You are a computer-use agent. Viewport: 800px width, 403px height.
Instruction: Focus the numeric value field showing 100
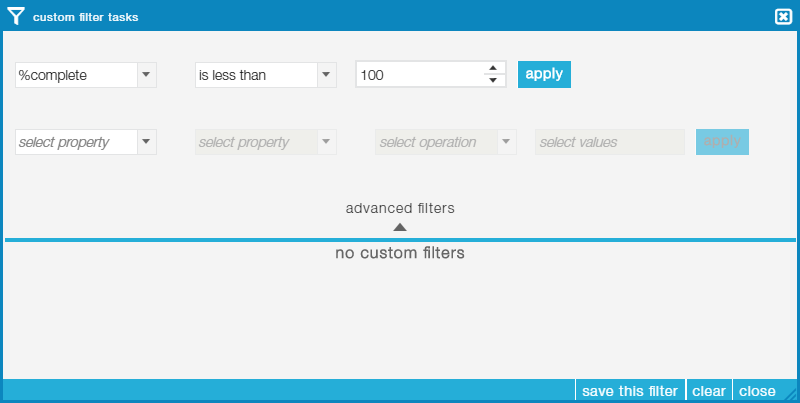420,75
